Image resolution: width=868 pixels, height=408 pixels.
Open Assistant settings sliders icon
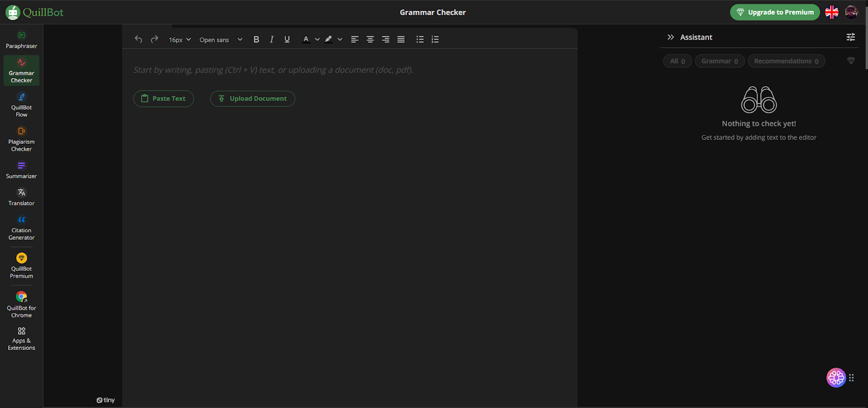(851, 37)
